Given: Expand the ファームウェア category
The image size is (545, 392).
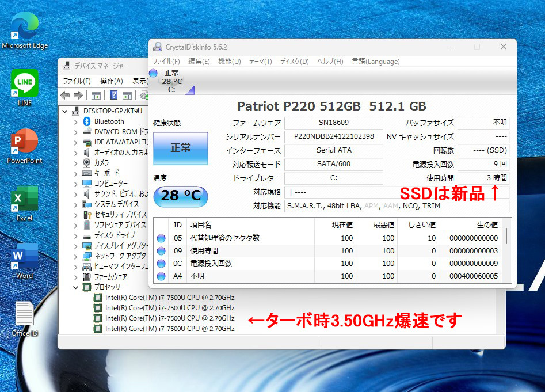Looking at the screenshot, I should [x=76, y=277].
